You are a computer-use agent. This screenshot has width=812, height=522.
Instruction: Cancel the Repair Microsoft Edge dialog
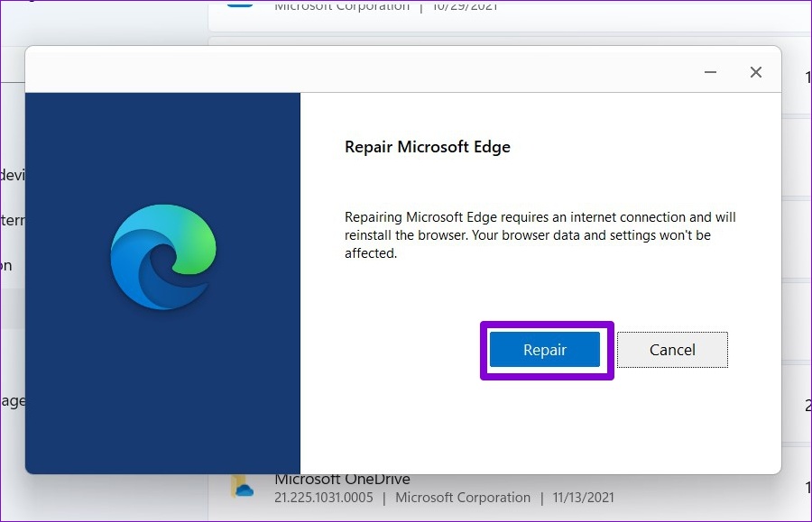click(672, 350)
